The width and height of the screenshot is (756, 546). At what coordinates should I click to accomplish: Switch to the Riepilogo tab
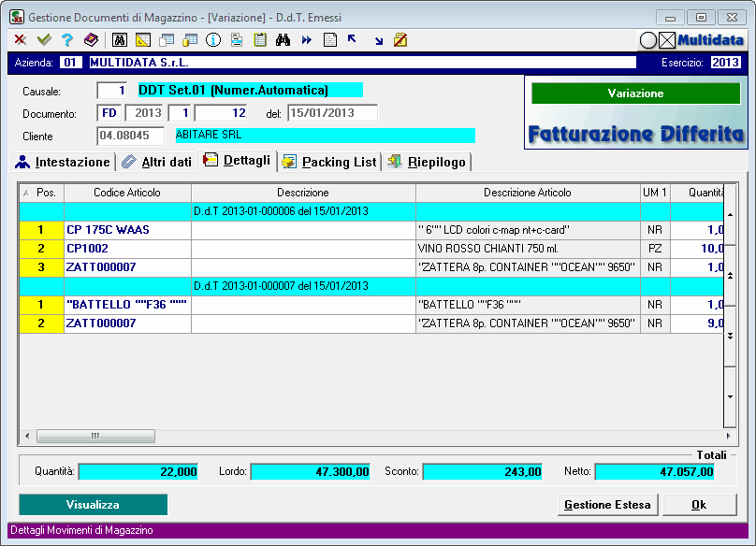pos(427,162)
